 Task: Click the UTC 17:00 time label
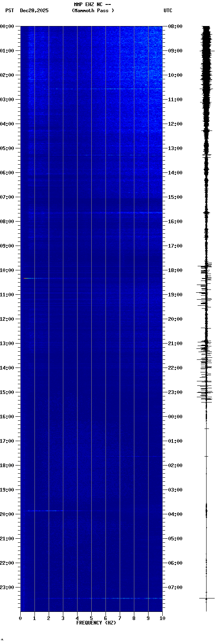click(175, 246)
